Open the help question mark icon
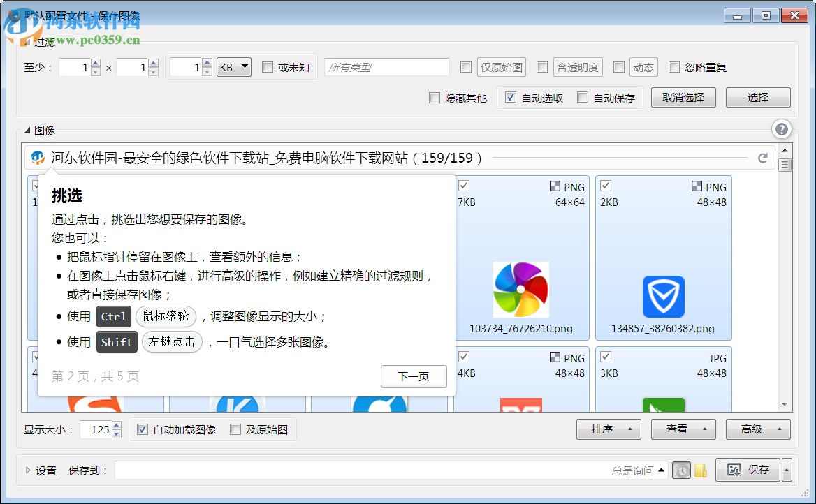Image resolution: width=816 pixels, height=504 pixels. (781, 128)
